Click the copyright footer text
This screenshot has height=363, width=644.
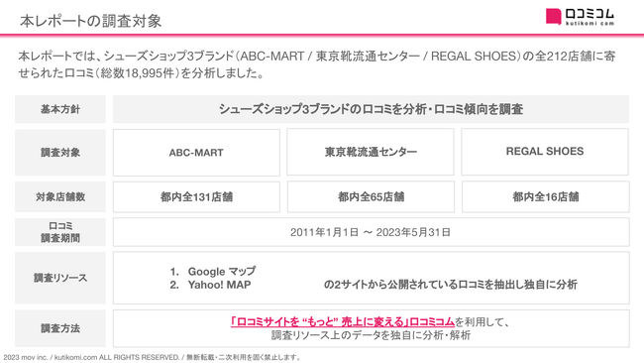click(153, 357)
